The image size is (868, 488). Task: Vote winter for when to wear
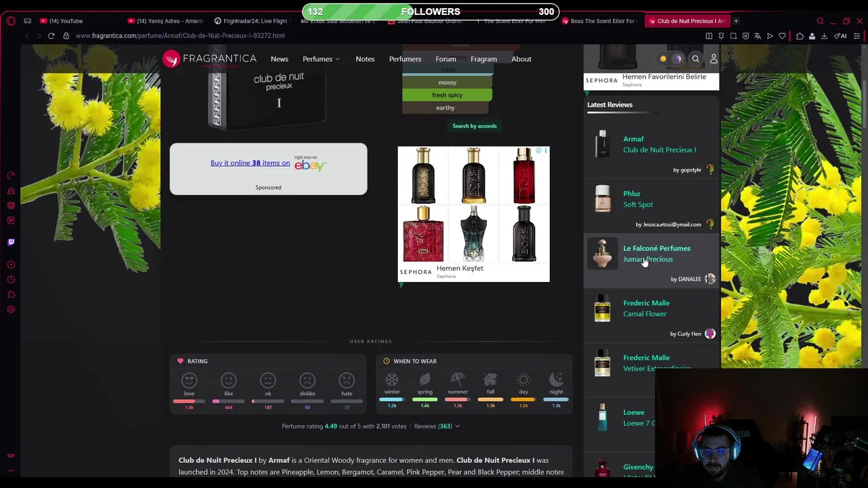[392, 380]
